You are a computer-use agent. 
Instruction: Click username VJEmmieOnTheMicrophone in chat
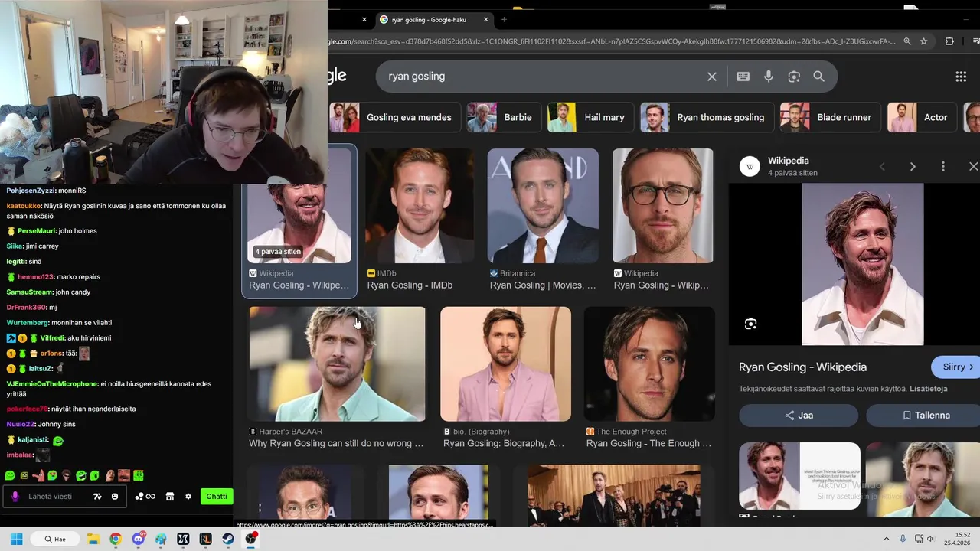[52, 383]
